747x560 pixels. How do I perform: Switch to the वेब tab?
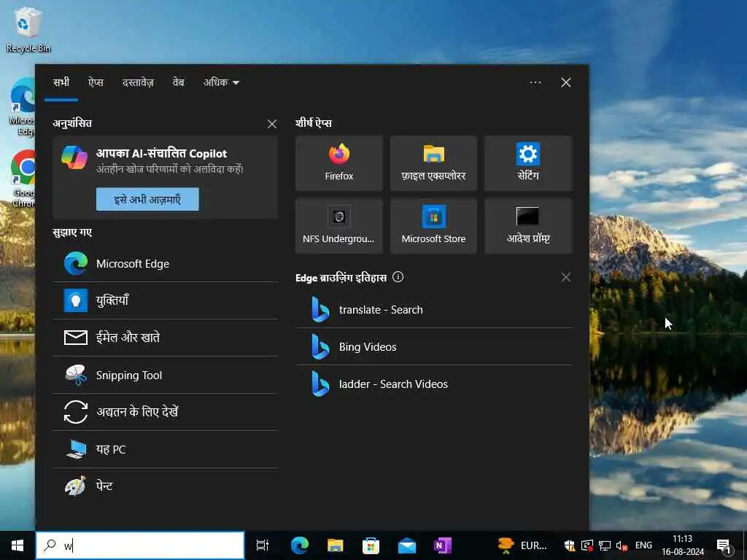click(x=178, y=83)
